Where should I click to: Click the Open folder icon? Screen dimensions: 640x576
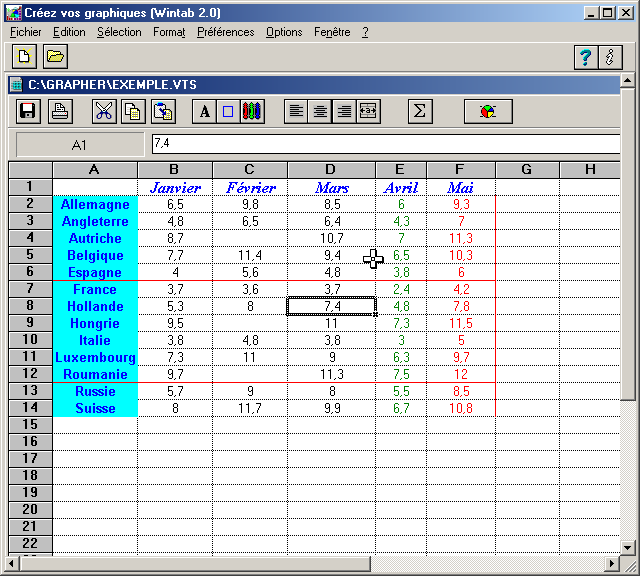tap(55, 57)
